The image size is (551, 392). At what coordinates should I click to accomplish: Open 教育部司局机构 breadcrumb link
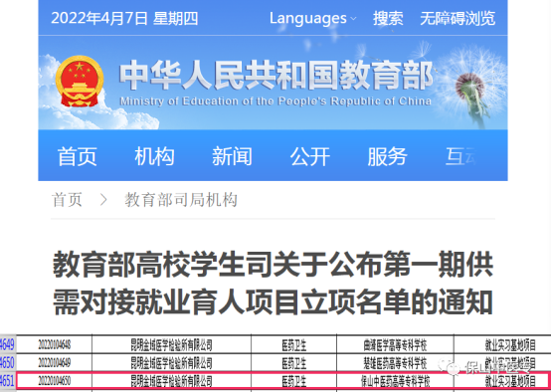tap(181, 200)
